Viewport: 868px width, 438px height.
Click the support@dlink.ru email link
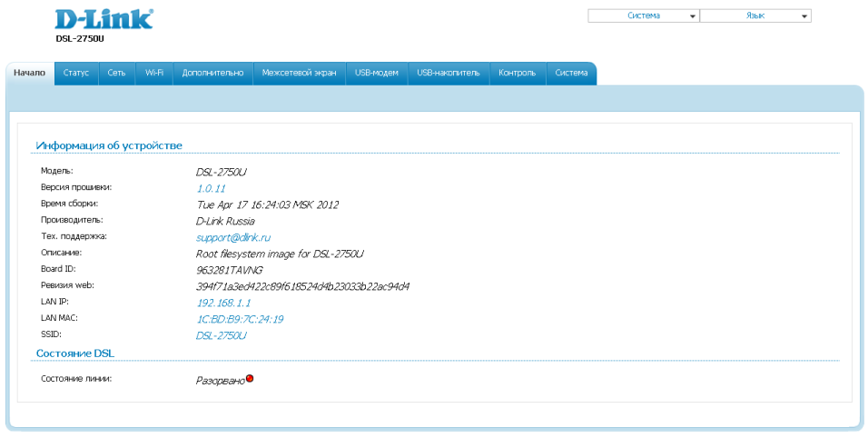tap(233, 237)
